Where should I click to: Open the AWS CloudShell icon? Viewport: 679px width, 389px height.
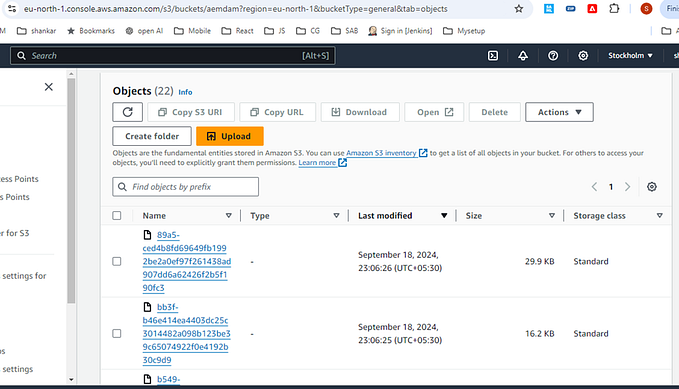(x=493, y=55)
